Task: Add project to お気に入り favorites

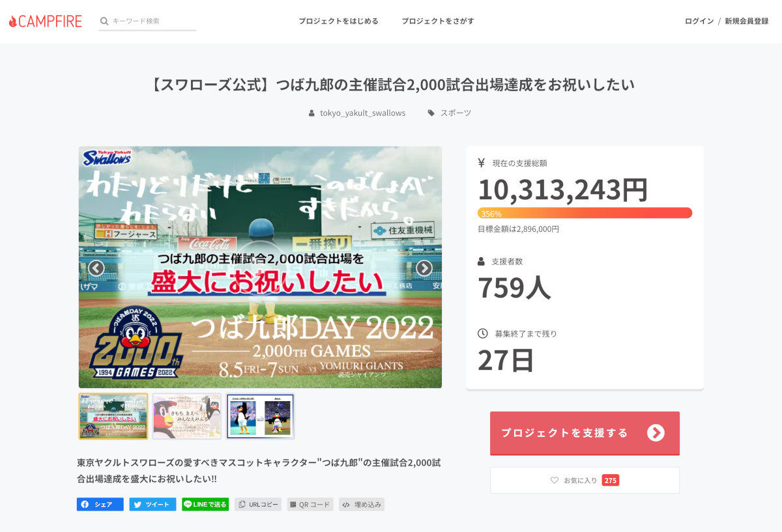Action: tap(585, 481)
